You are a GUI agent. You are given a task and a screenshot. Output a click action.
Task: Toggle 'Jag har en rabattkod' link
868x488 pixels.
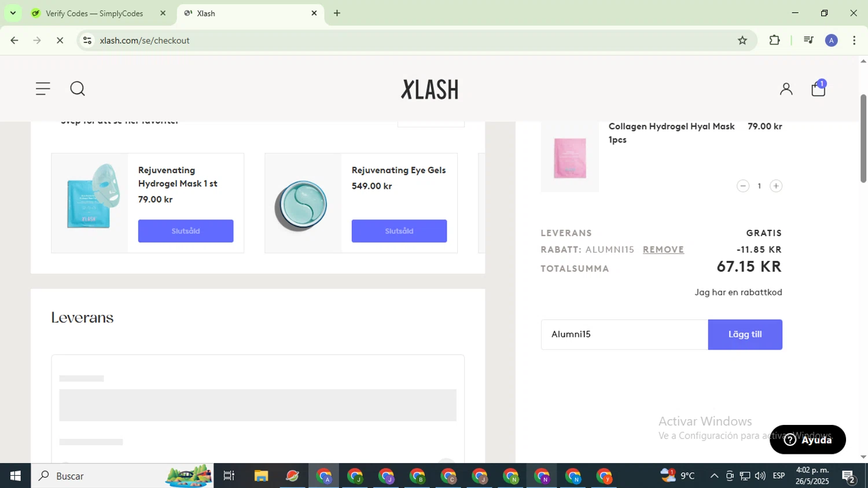coord(738,292)
